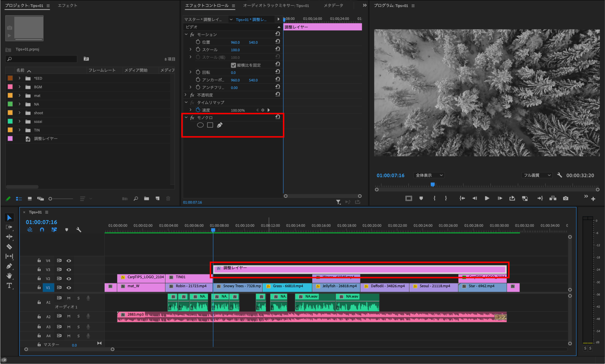
Task: Switch to エフェクト tab
Action: pyautogui.click(x=68, y=5)
